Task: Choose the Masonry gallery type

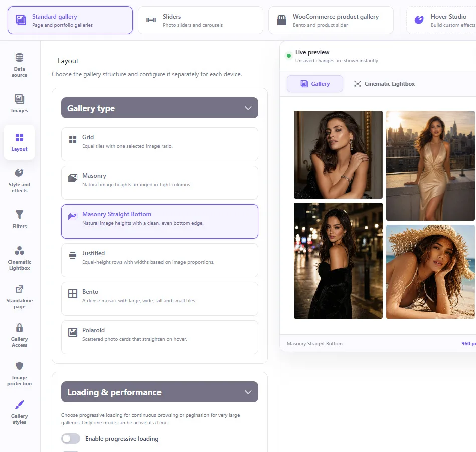Action: 160,183
